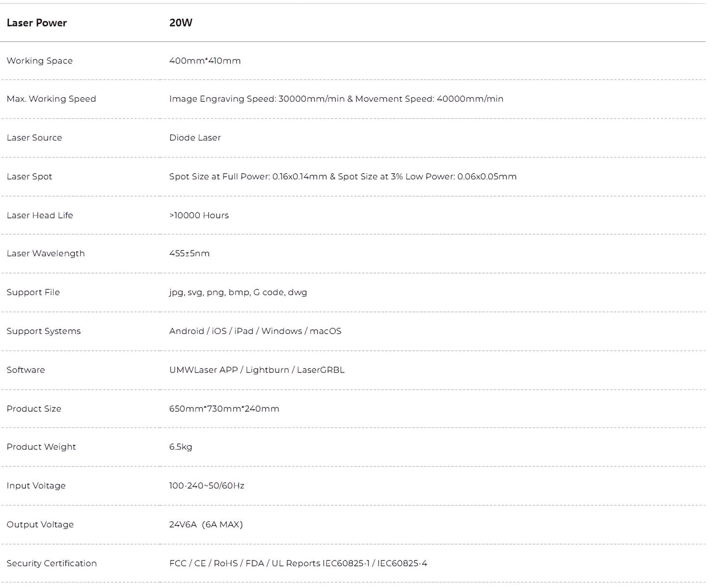Click the Input Voltage row label

36,485
